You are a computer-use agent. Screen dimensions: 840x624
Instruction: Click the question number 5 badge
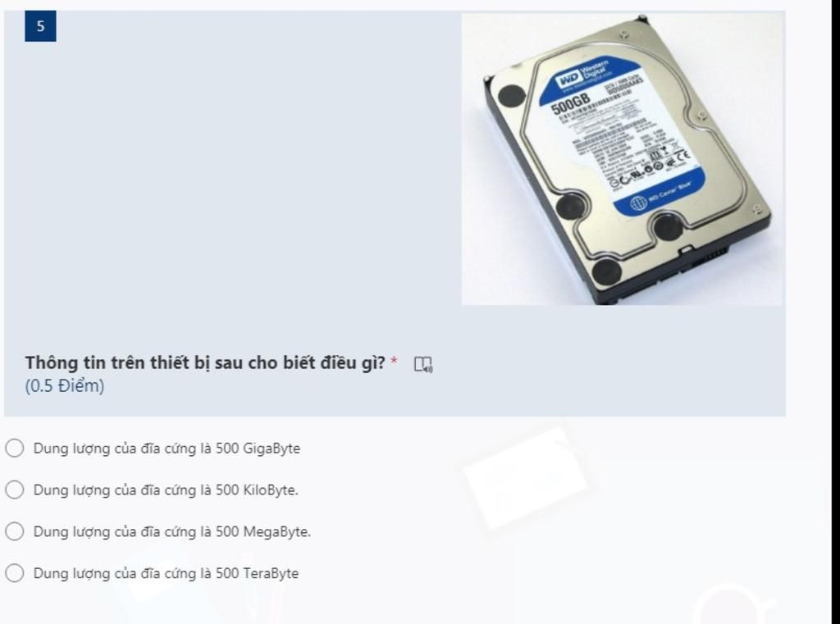point(40,26)
